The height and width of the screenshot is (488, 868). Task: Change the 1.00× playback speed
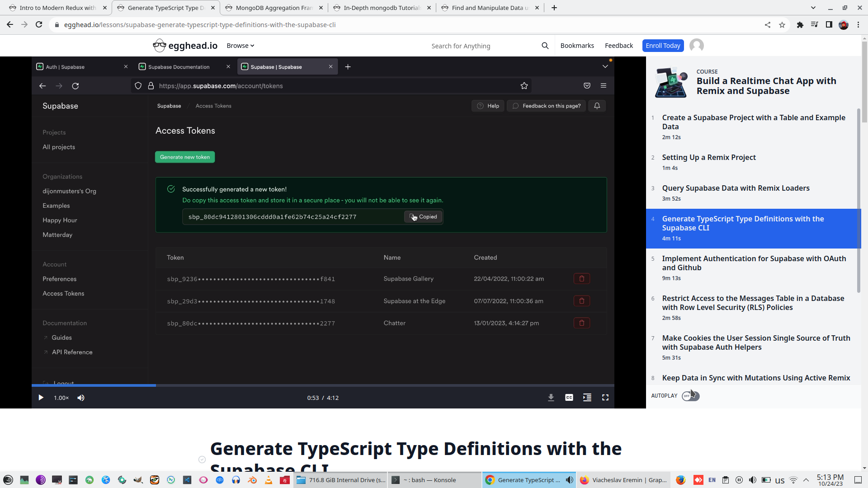[61, 398]
